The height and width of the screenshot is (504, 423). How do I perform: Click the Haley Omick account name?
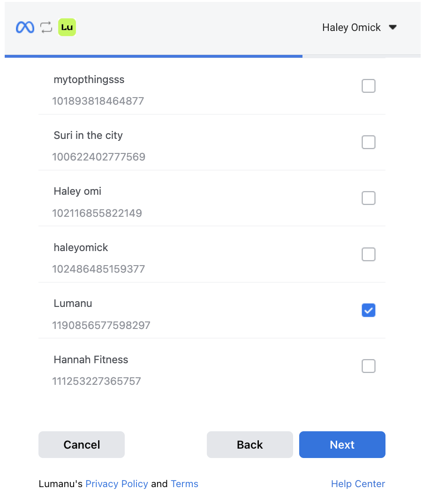click(x=351, y=28)
